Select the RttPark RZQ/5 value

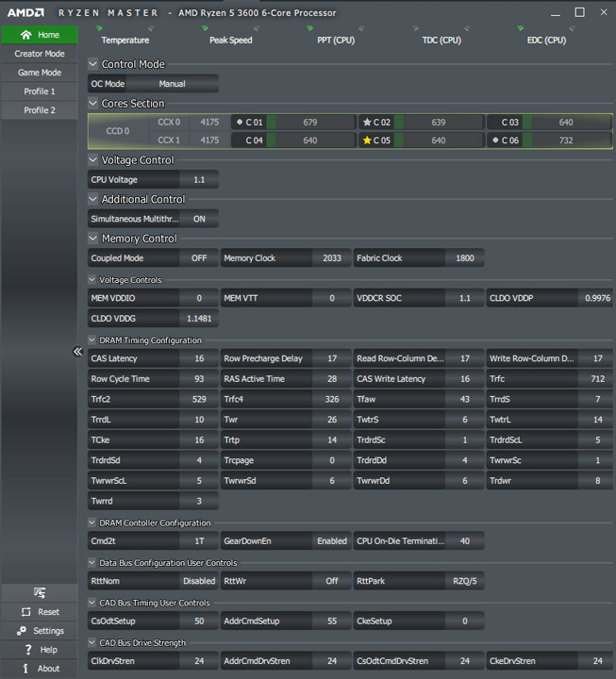[465, 581]
